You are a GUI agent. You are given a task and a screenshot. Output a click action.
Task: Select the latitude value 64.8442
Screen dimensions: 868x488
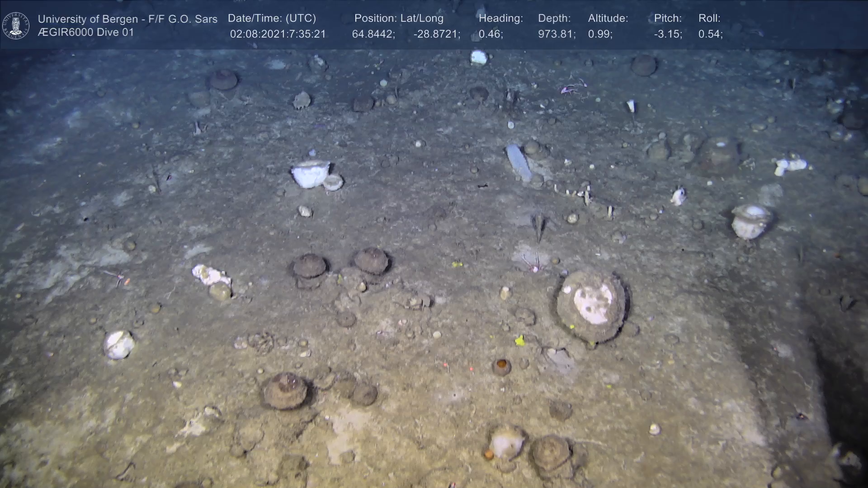pyautogui.click(x=373, y=34)
